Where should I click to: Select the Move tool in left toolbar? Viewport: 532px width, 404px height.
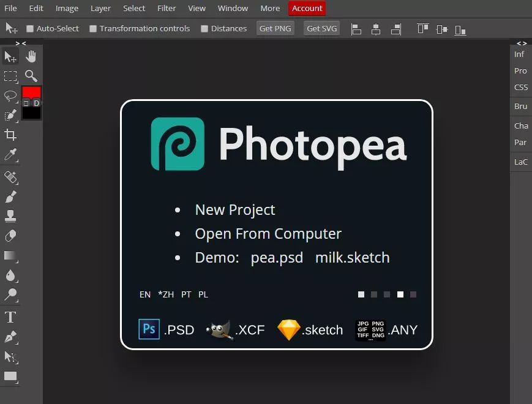tap(10, 57)
